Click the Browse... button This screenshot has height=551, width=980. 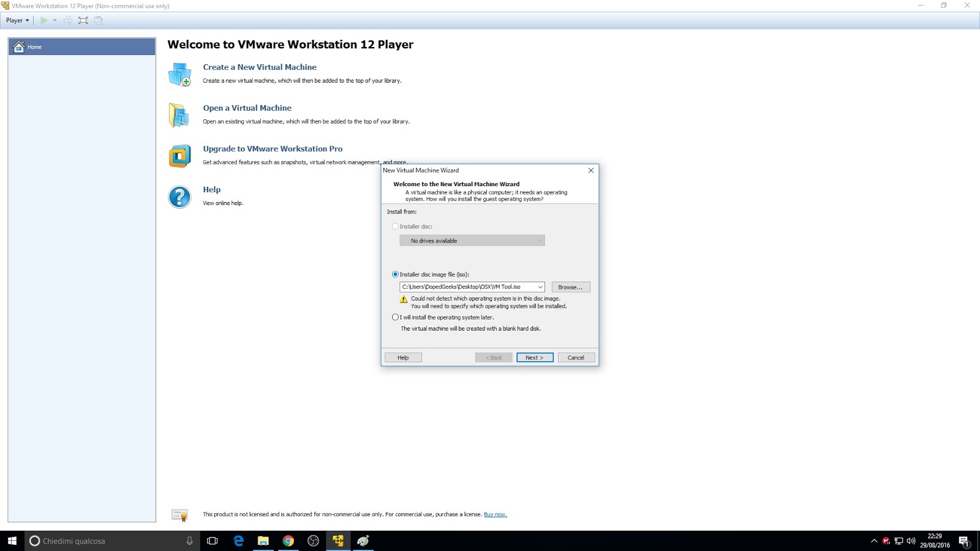[x=571, y=287]
